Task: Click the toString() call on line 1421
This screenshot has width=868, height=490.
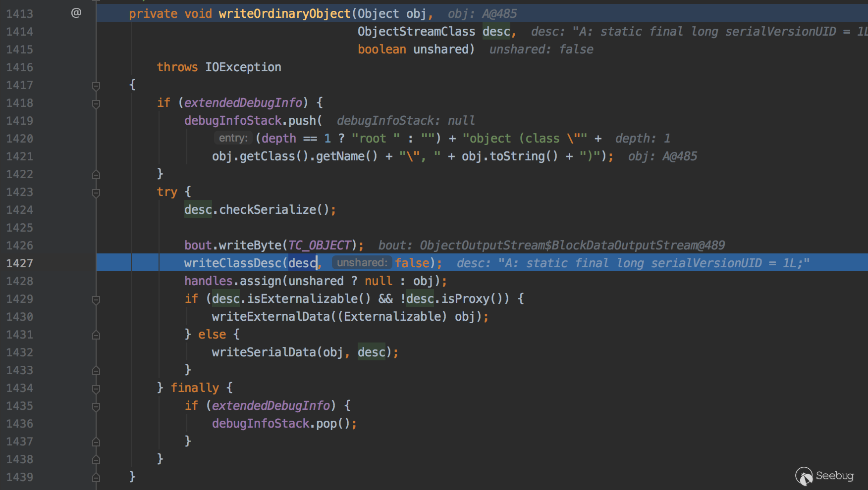Action: tap(524, 156)
